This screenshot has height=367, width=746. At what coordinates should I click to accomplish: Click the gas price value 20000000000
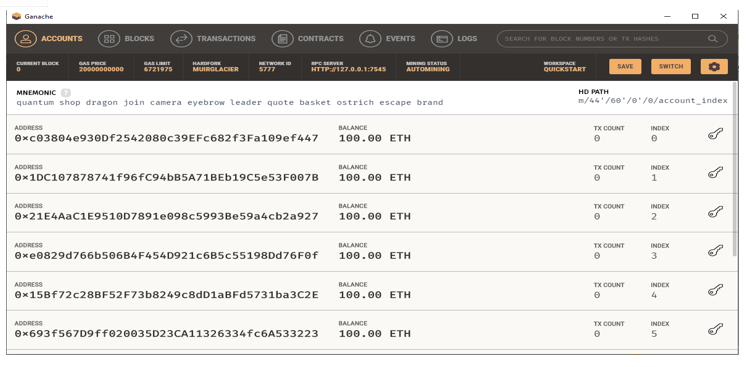click(101, 69)
